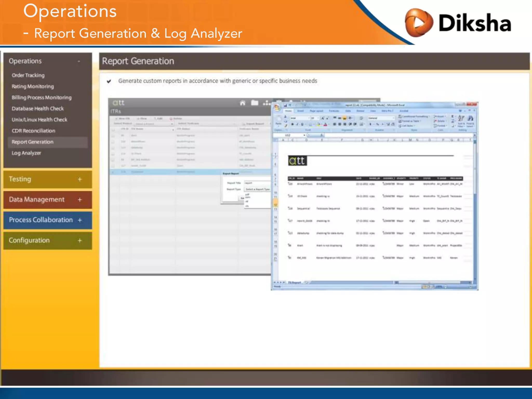The height and width of the screenshot is (399, 532).
Task: Click Home icon in att app header
Action: (x=243, y=103)
